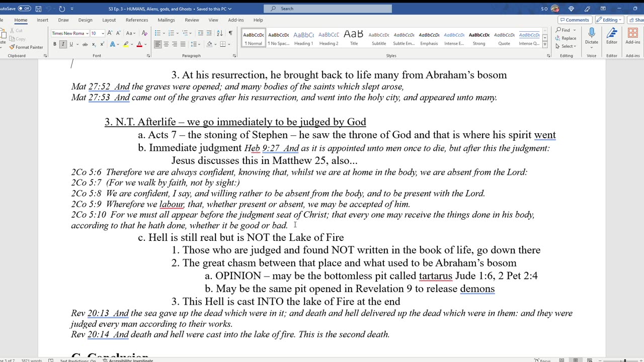Click the Format Painter tool
This screenshot has height=362, width=644.
[x=26, y=47]
